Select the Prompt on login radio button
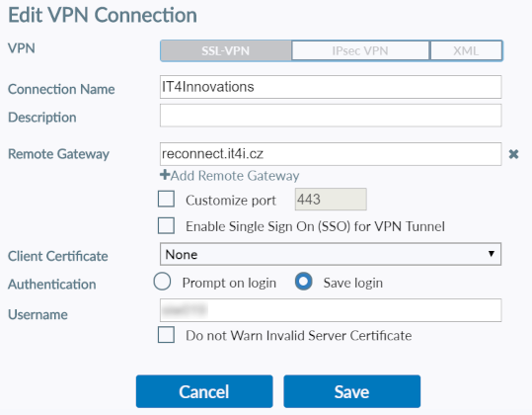532x415 pixels. click(162, 282)
